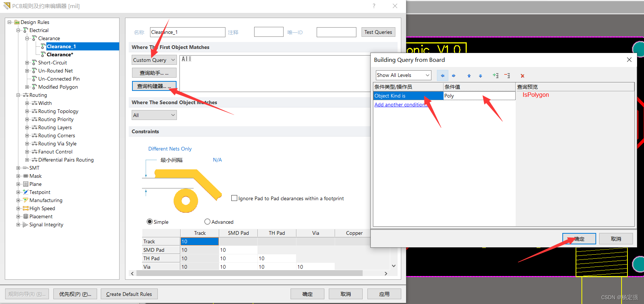Viewport: 644px width, 304px height.
Task: Expand the SMT rules tree node
Action: pyautogui.click(x=18, y=168)
